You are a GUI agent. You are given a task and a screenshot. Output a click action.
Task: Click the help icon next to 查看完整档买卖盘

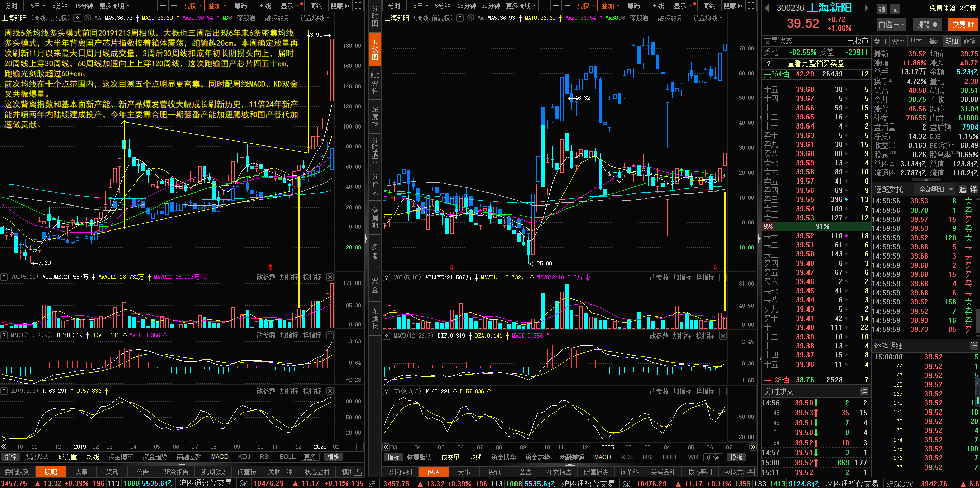coord(769,64)
